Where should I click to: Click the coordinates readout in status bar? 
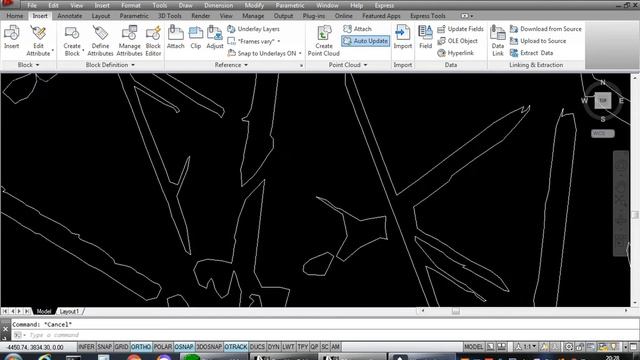coord(36,347)
